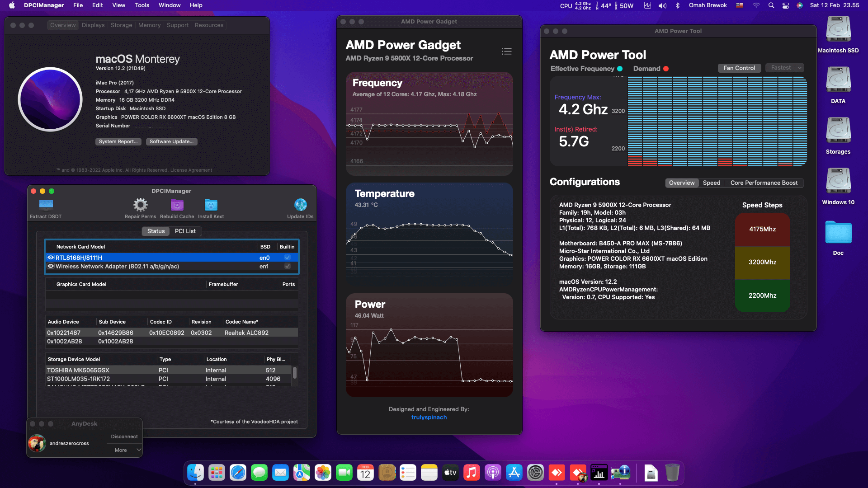Switch to PCI List tab in DPCIManager
The width and height of the screenshot is (868, 488).
coord(185,231)
